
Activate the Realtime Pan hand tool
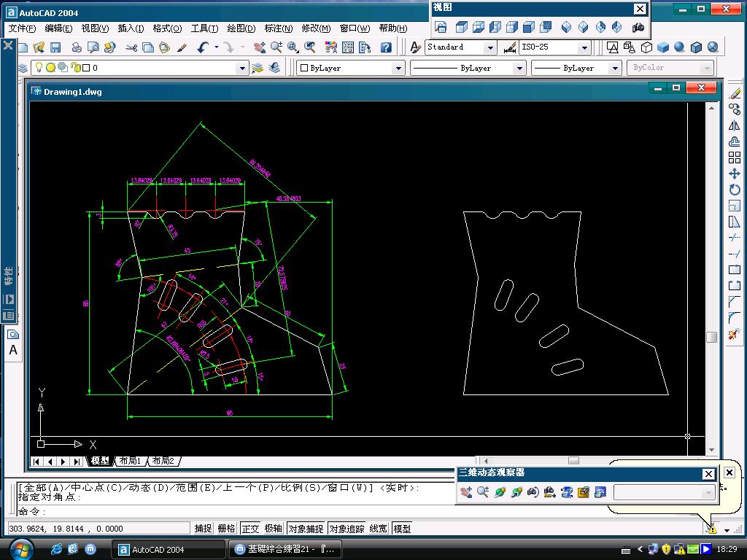[x=260, y=47]
